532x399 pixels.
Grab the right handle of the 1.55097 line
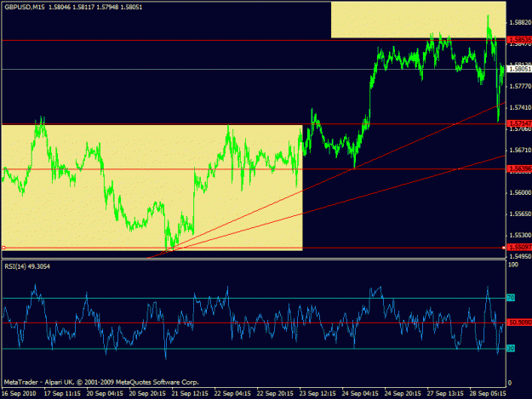tap(504, 248)
